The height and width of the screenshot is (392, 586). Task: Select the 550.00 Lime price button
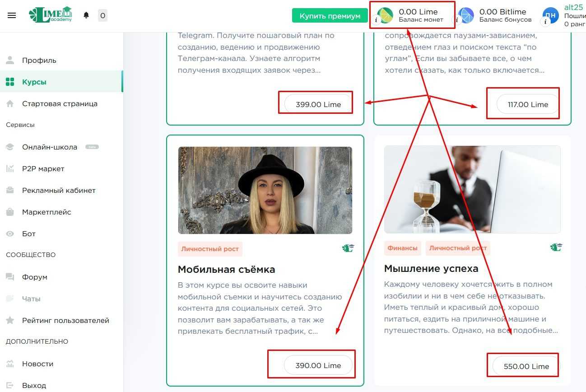coord(526,366)
